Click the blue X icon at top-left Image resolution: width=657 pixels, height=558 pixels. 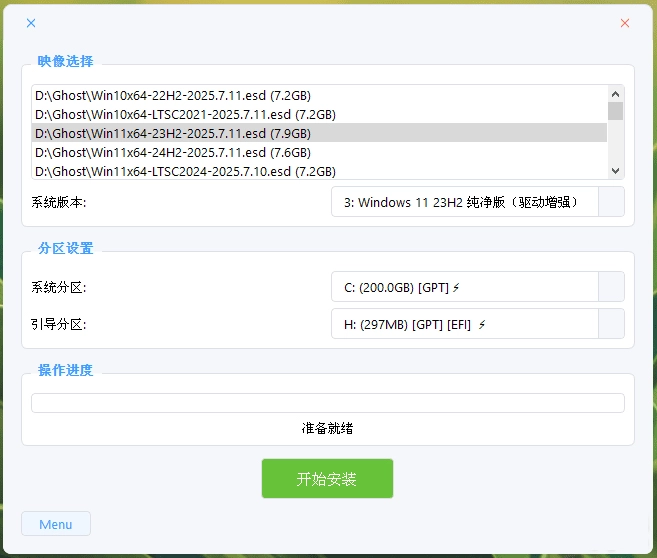31,23
